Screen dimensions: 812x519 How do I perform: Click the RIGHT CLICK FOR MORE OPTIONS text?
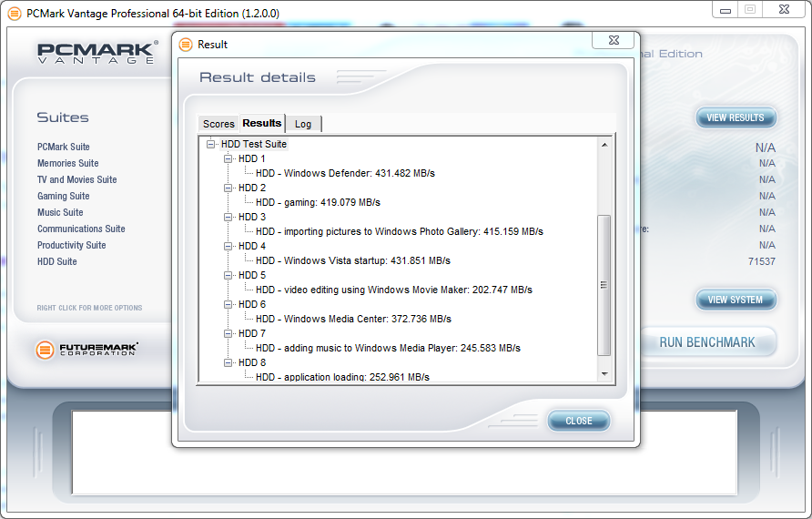(89, 308)
